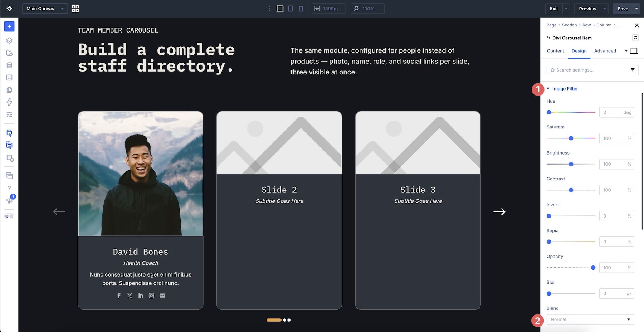Toggle the dark mode switch in left sidebar

tap(9, 216)
